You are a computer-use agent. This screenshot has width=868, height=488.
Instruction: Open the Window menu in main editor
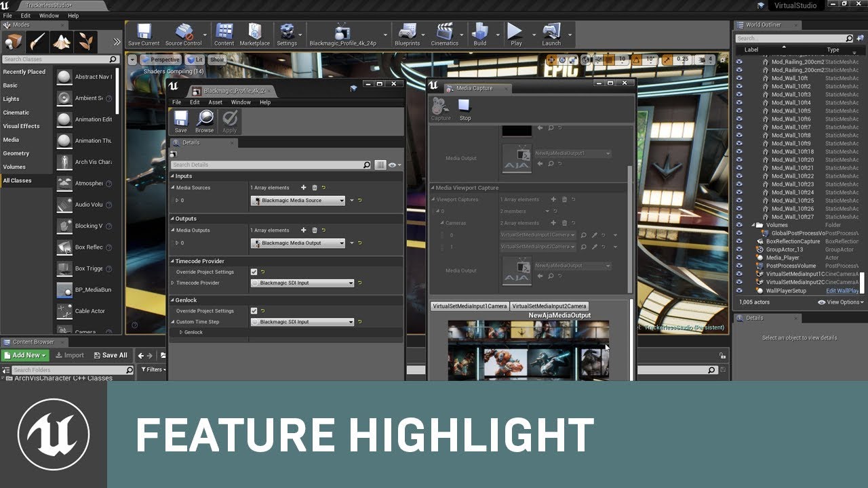(49, 16)
